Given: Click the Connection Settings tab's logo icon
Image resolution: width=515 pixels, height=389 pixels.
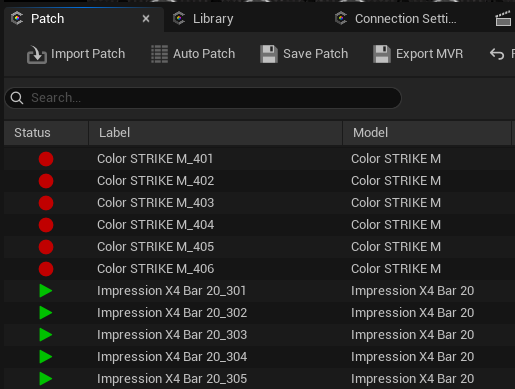Looking at the screenshot, I should click(x=341, y=18).
